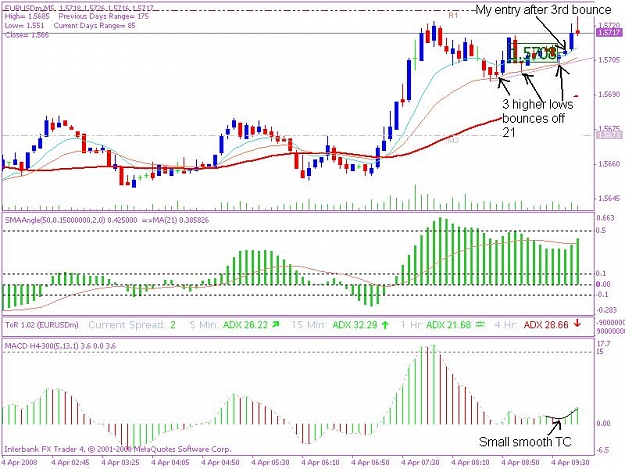Viewport: 625px width, 469px height.
Task: Click the -0.283 value on SMAAngle scale
Action: coord(606,310)
